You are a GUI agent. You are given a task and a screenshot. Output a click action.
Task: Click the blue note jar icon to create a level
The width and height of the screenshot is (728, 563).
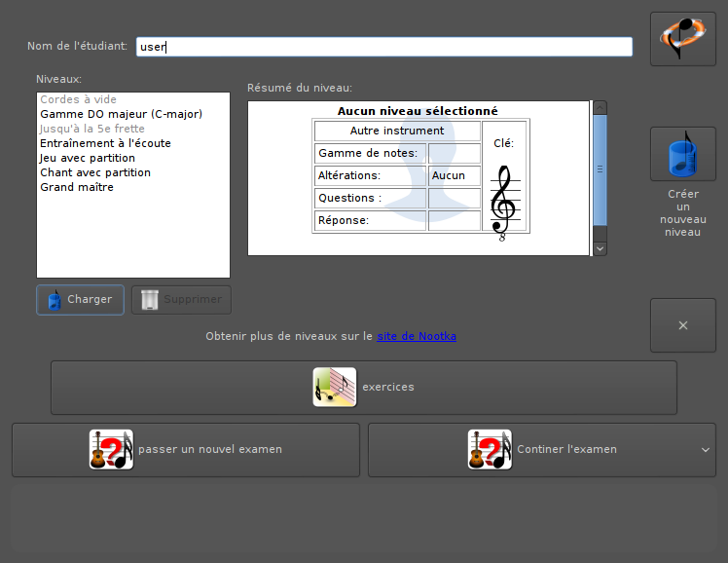(x=682, y=154)
